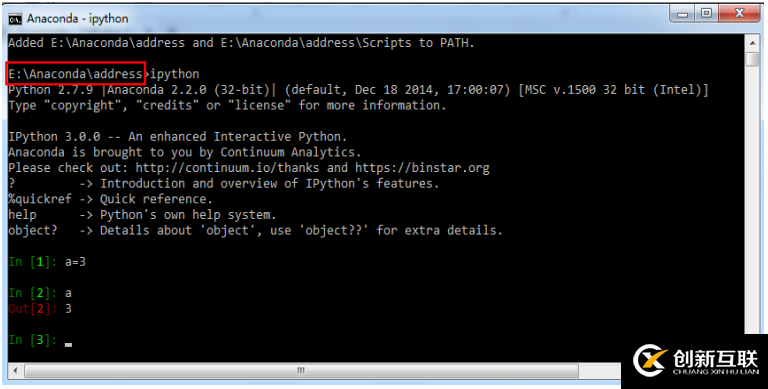Screen dimensions: 768x389
Task: Close the Anaconda ipython console
Action: click(x=739, y=13)
